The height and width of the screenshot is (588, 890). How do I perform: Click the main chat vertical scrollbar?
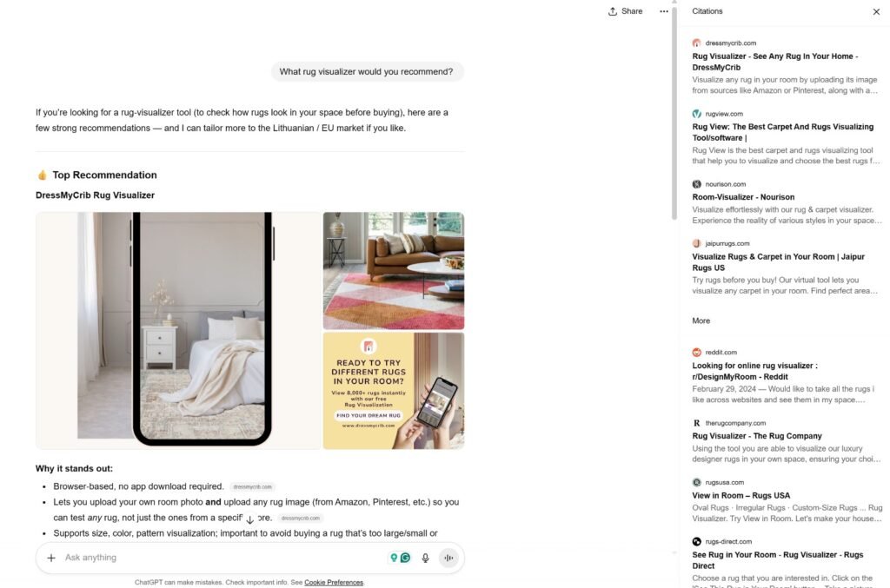[674, 114]
